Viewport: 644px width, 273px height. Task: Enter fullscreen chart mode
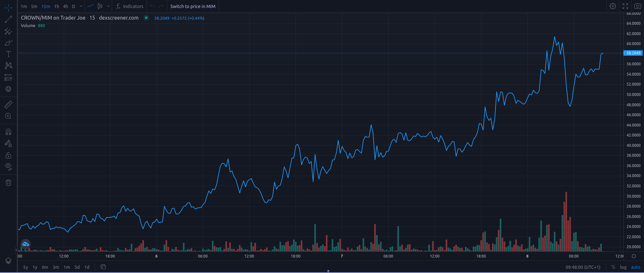[625, 6]
